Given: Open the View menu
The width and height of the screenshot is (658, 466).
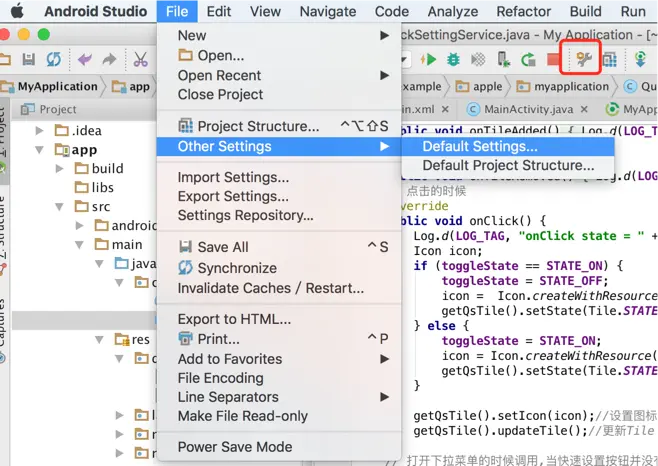Looking at the screenshot, I should coord(265,11).
